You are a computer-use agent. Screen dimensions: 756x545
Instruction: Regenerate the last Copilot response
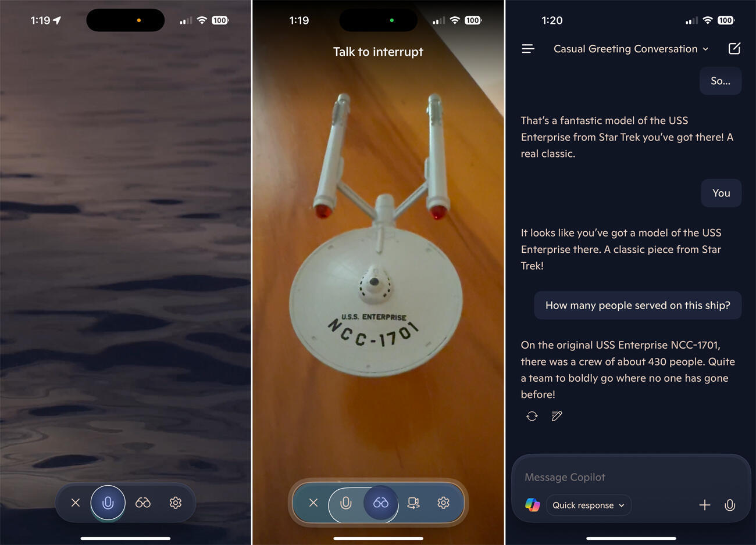point(532,416)
